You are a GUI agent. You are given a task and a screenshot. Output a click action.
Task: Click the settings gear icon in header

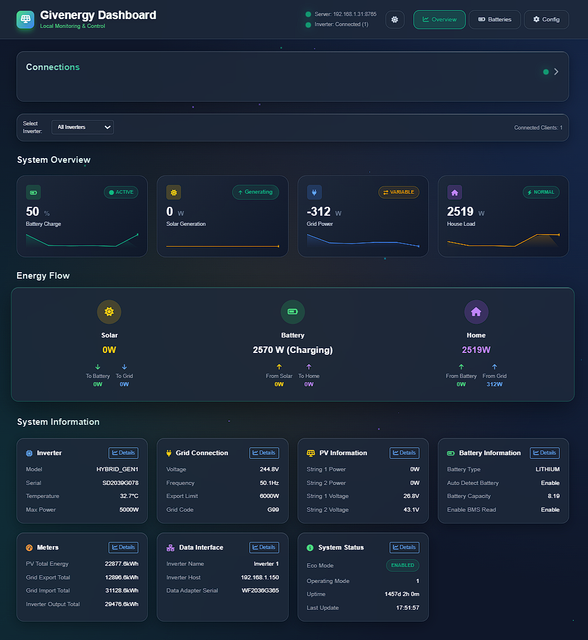coord(395,20)
